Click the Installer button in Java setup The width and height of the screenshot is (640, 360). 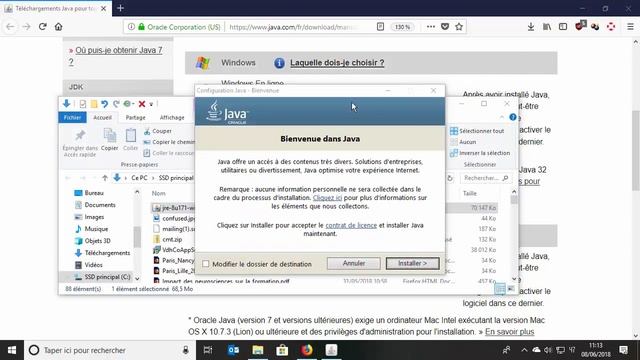coord(413,263)
